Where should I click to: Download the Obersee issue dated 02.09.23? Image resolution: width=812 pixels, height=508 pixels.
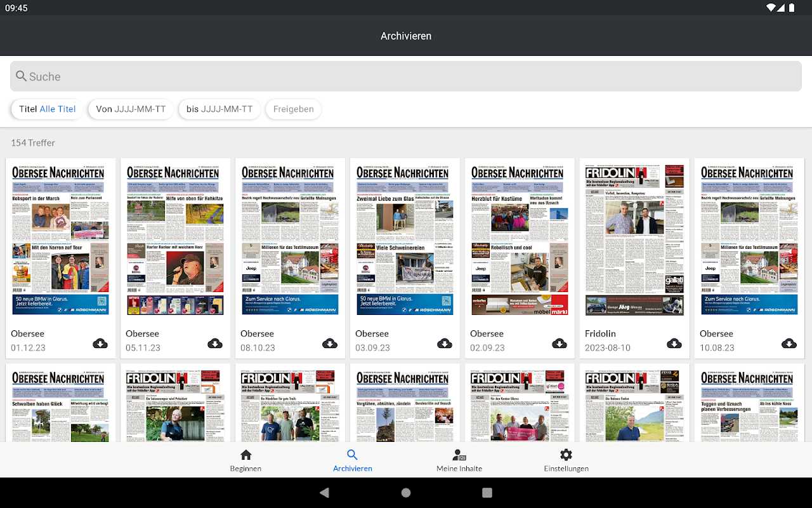point(560,344)
